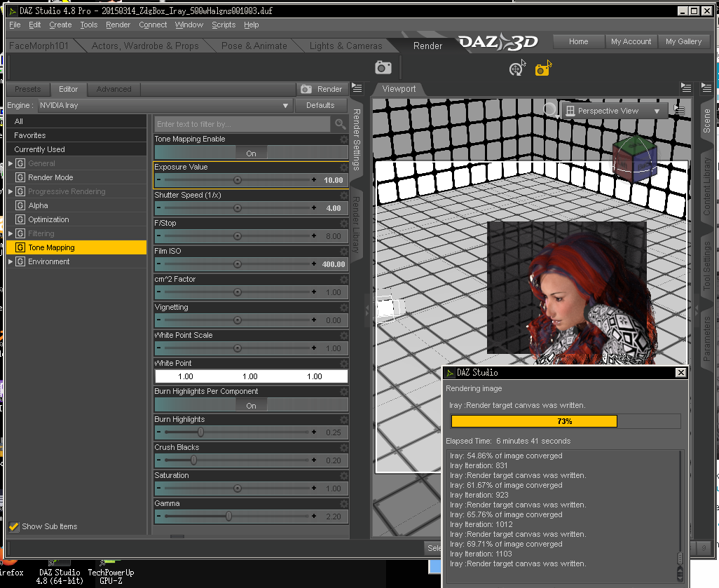Click the filter search magnifier icon
The width and height of the screenshot is (719, 588).
pyautogui.click(x=341, y=124)
